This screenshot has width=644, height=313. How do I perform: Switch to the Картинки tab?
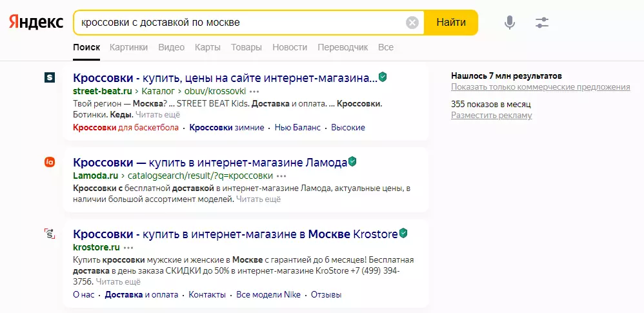[x=128, y=47]
